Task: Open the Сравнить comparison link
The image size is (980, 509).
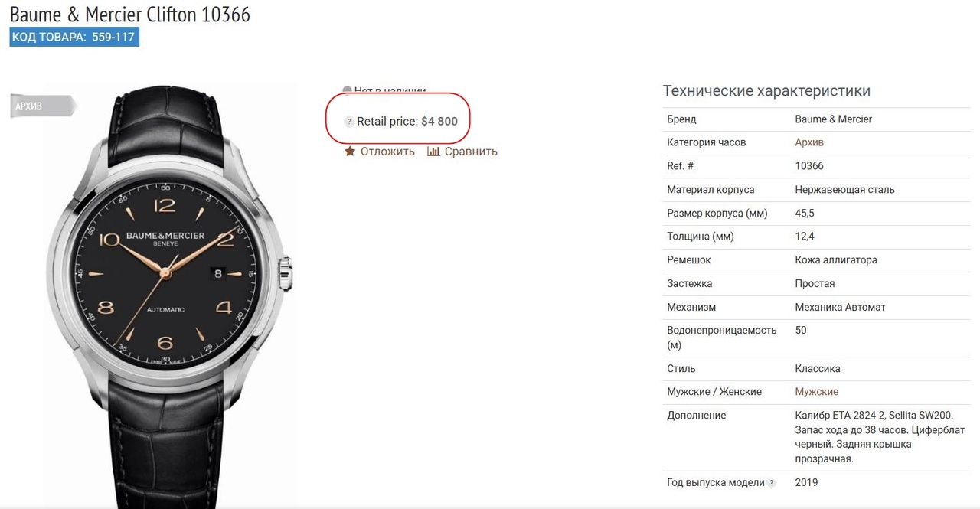Action: click(x=471, y=152)
